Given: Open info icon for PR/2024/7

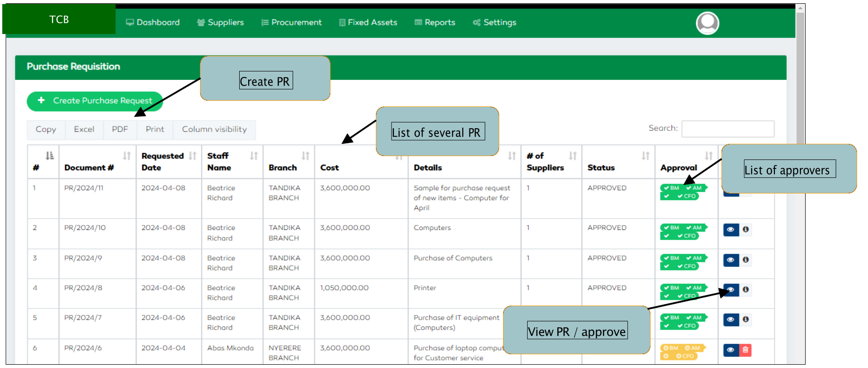Looking at the screenshot, I should point(746,319).
